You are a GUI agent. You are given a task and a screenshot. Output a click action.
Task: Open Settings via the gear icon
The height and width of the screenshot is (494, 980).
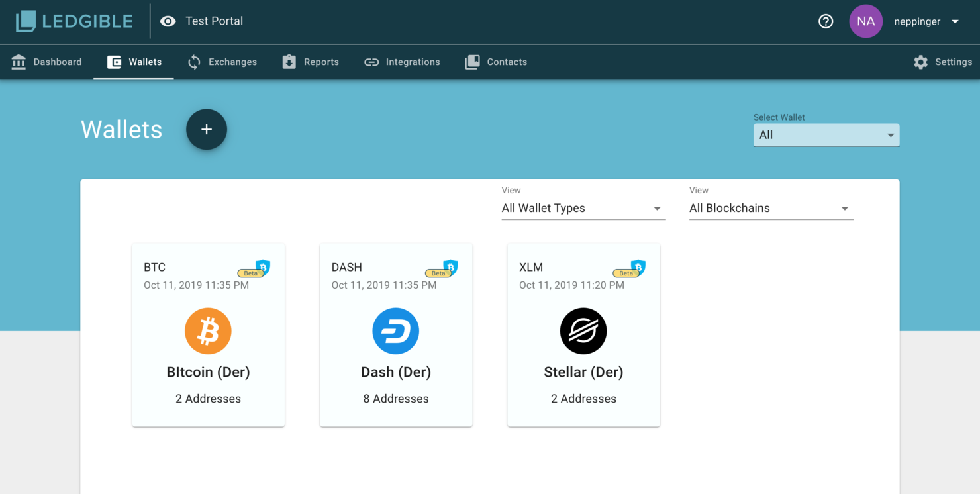point(920,62)
